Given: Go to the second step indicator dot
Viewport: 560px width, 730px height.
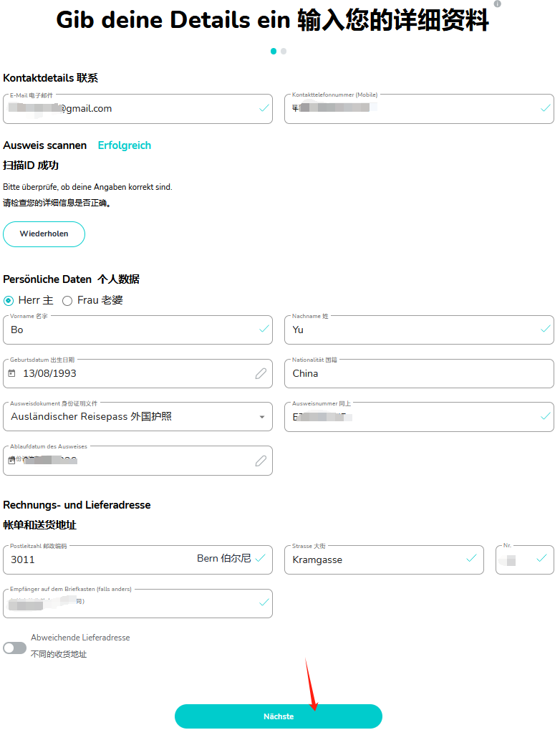Looking at the screenshot, I should click(x=284, y=51).
